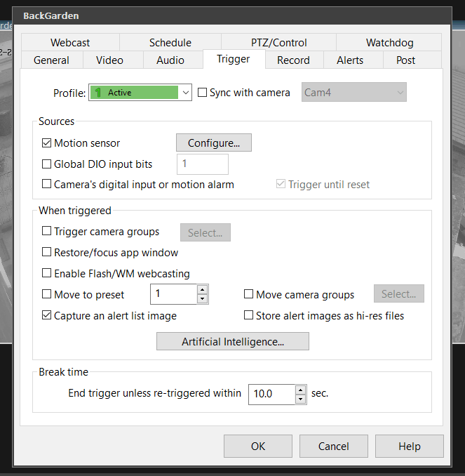
Task: Decrease break time seconds value
Action: pyautogui.click(x=301, y=399)
